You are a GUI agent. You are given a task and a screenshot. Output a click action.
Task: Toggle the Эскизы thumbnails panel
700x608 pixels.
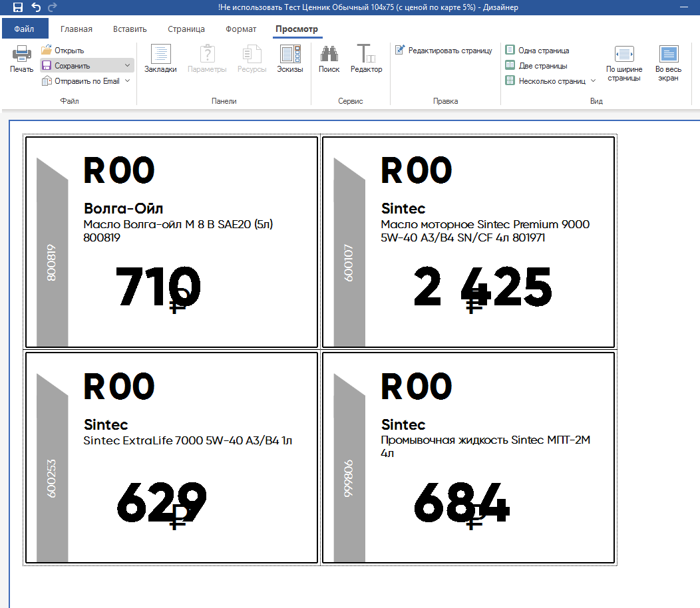(290, 59)
